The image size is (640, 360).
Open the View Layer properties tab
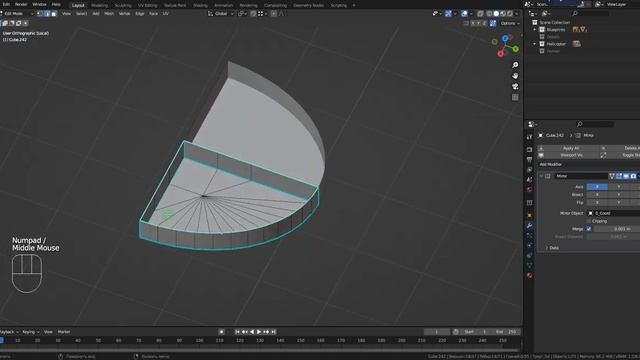point(529,170)
